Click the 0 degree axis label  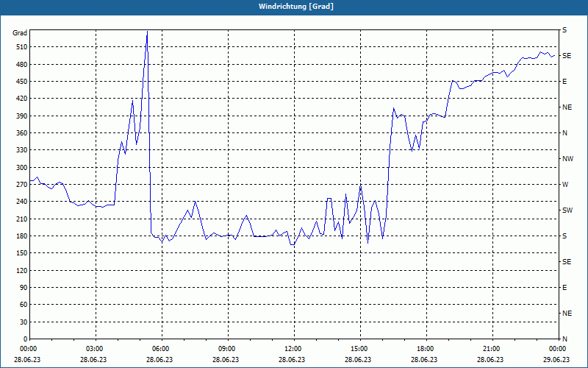point(26,339)
